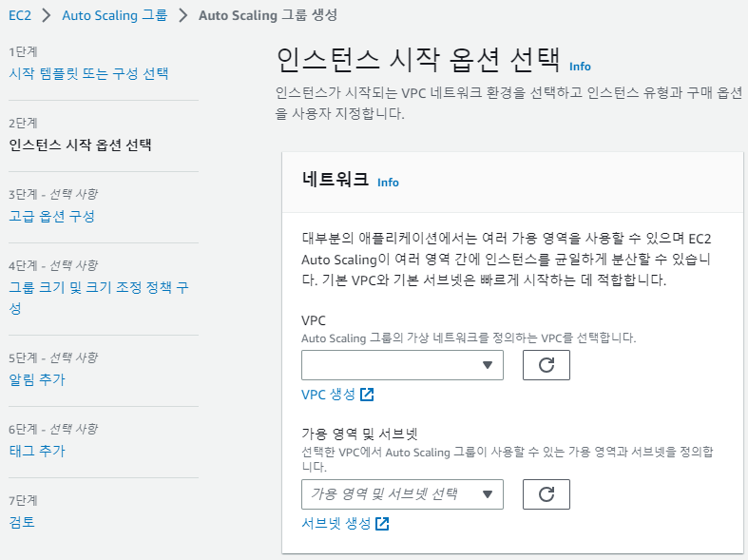Open Info link next to 네트워크 heading
Image resolution: width=748 pixels, height=560 pixels.
point(388,183)
